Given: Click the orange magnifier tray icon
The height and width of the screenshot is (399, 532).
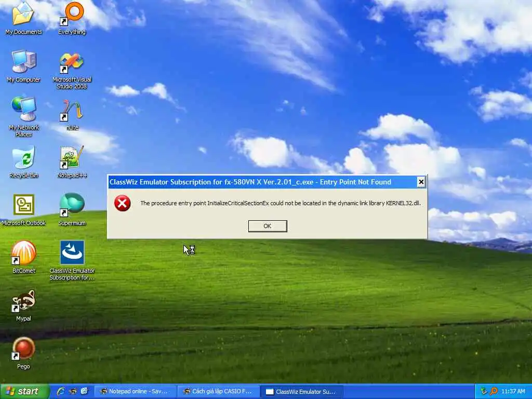Looking at the screenshot, I should (494, 392).
